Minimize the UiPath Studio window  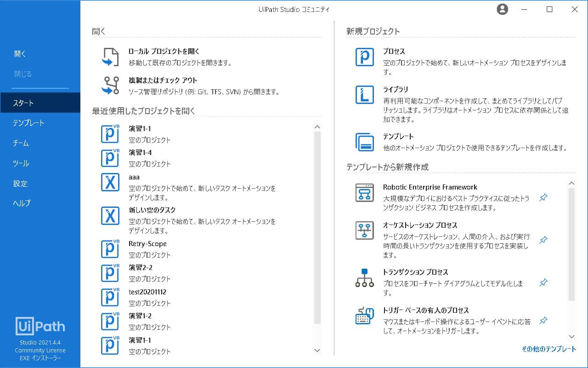(x=524, y=9)
